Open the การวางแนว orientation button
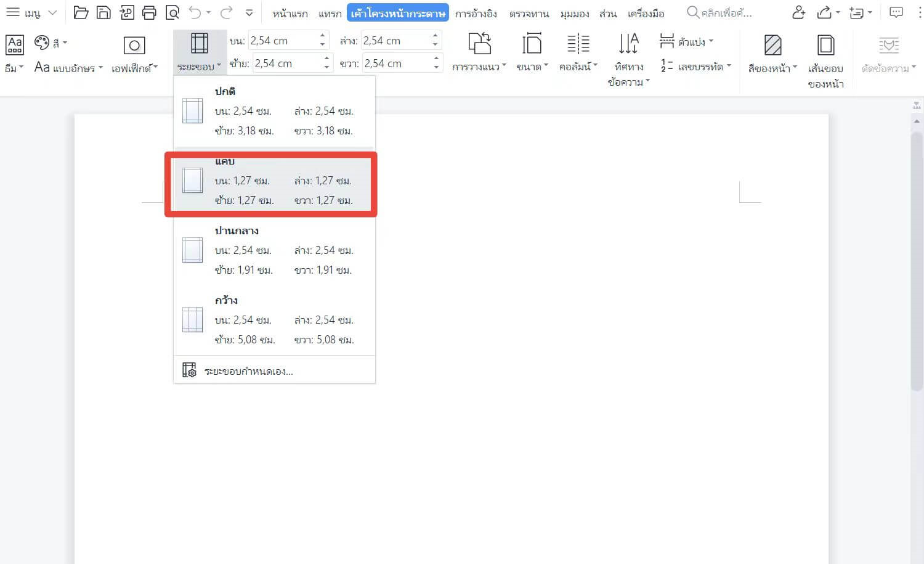Image resolution: width=924 pixels, height=564 pixels. coord(479,53)
